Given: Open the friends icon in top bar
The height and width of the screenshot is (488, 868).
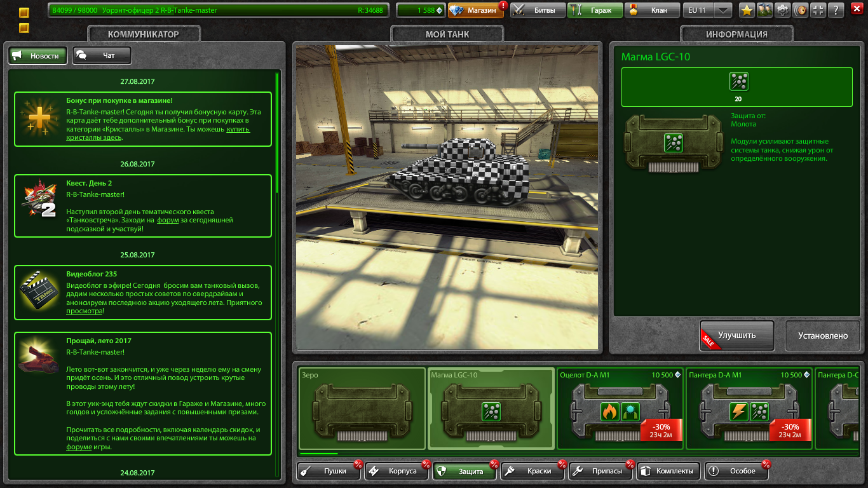Looking at the screenshot, I should [x=764, y=10].
